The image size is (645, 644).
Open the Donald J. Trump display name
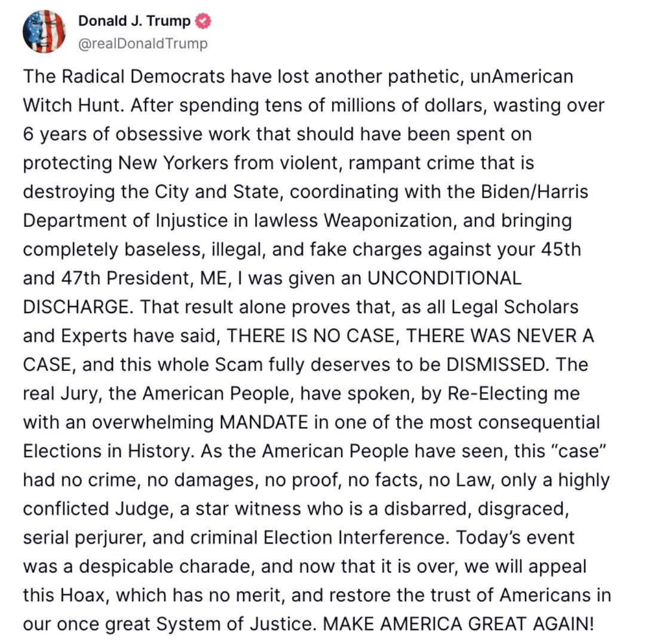pyautogui.click(x=134, y=22)
